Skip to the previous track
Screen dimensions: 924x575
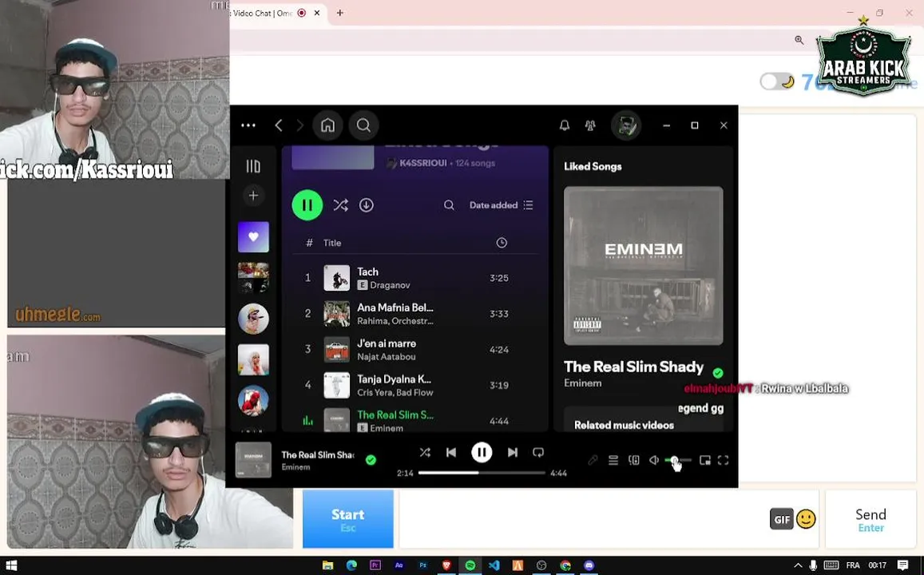[450, 453]
